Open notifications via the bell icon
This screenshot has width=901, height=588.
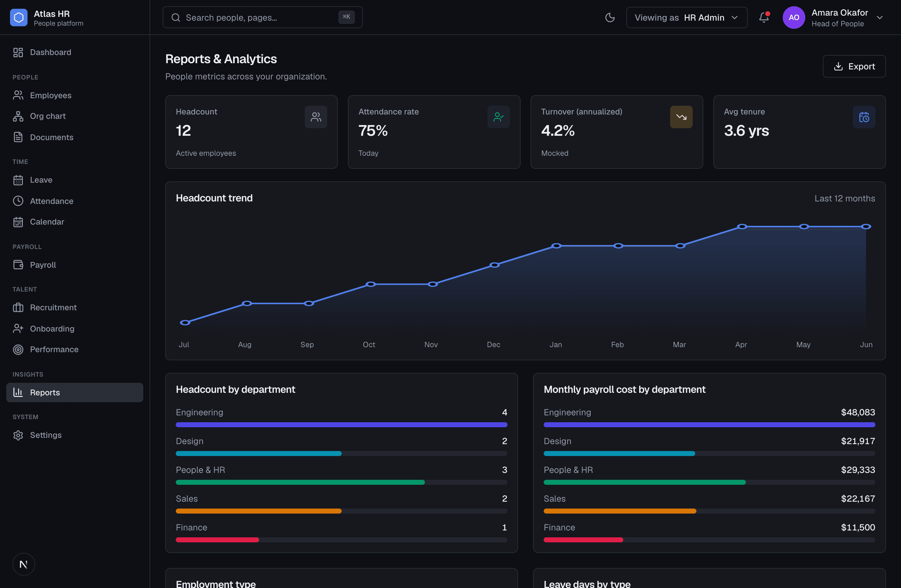tap(764, 18)
